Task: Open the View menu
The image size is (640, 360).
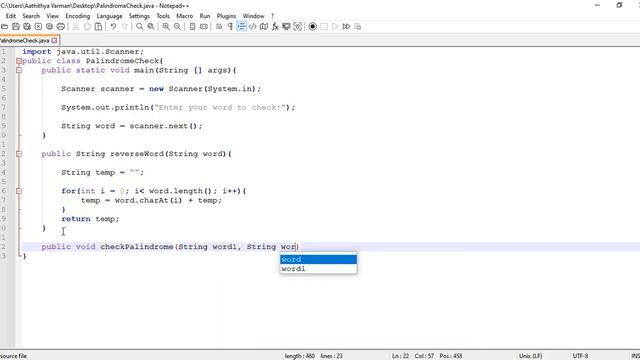Action: point(52,16)
